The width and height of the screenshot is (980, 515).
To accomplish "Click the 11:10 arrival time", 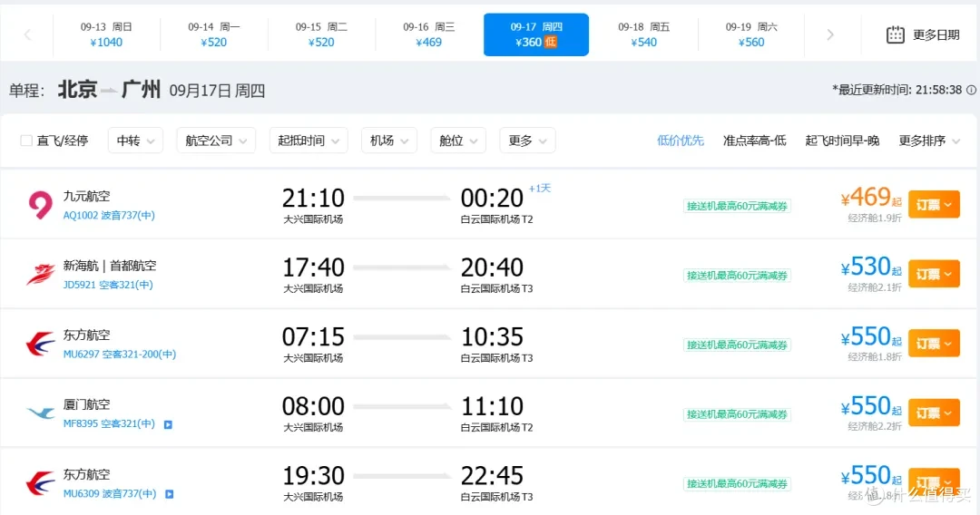I will tap(492, 406).
